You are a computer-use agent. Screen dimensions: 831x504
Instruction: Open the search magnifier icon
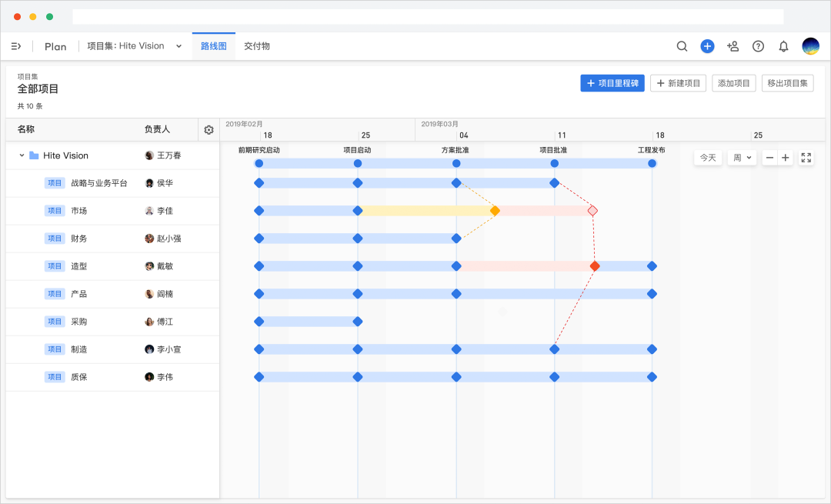tap(682, 46)
